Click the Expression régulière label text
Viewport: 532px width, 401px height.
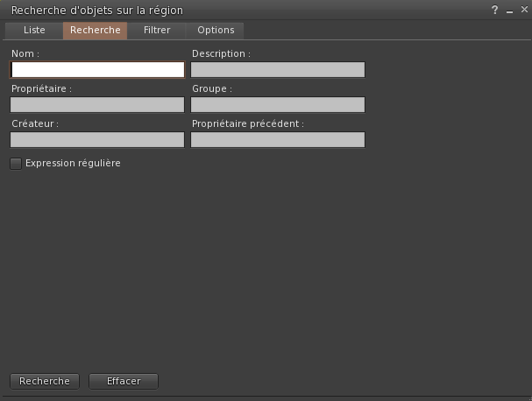(73, 164)
